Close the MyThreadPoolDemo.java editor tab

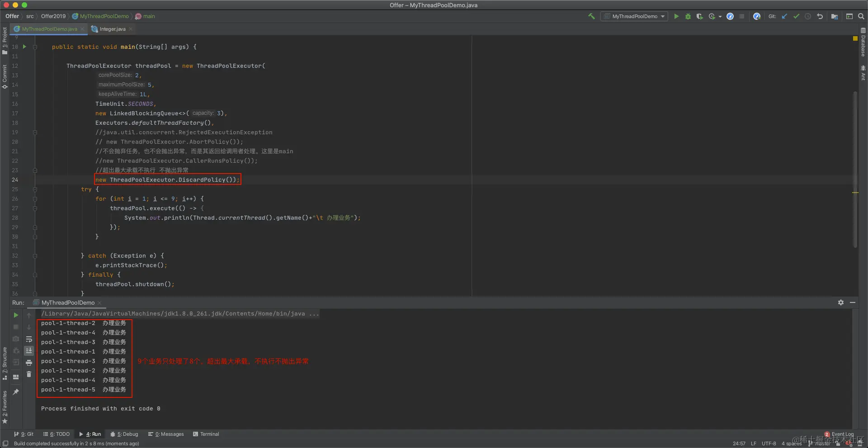click(x=82, y=29)
